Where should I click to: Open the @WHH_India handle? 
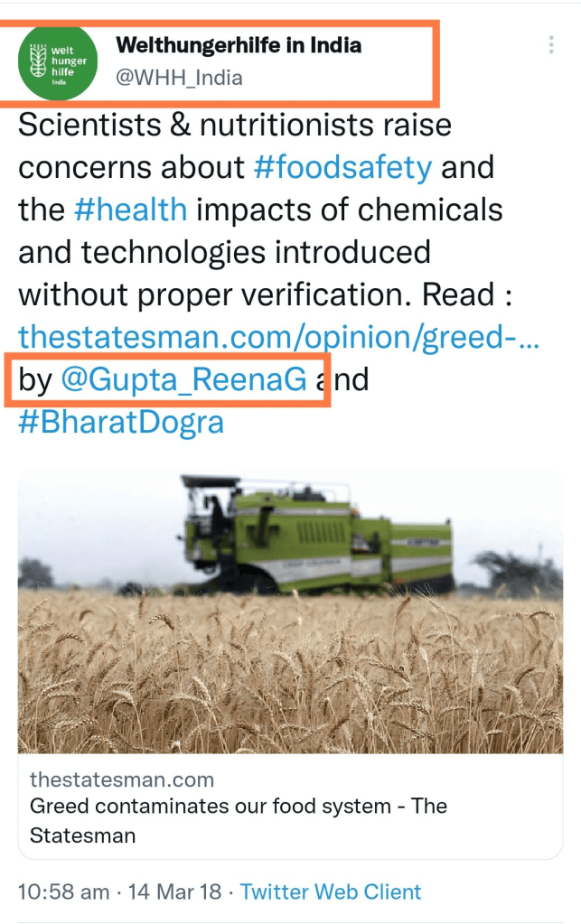[x=179, y=78]
